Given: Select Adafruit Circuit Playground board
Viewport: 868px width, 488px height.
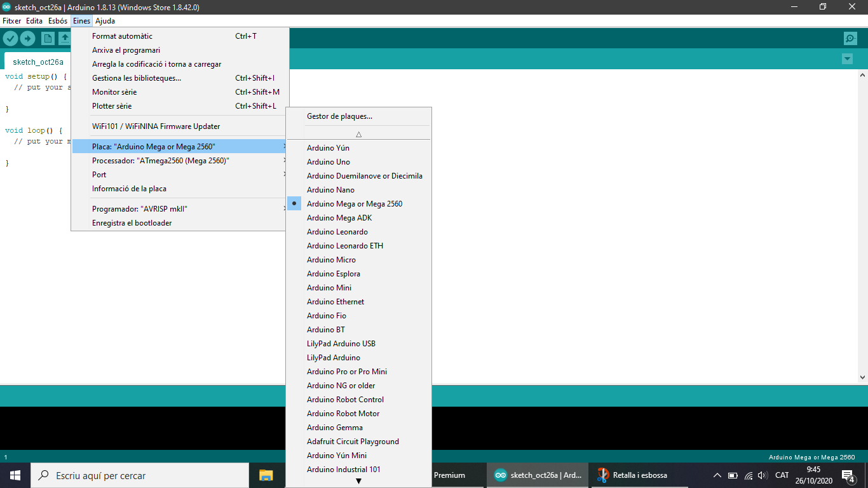Looking at the screenshot, I should [358, 442].
